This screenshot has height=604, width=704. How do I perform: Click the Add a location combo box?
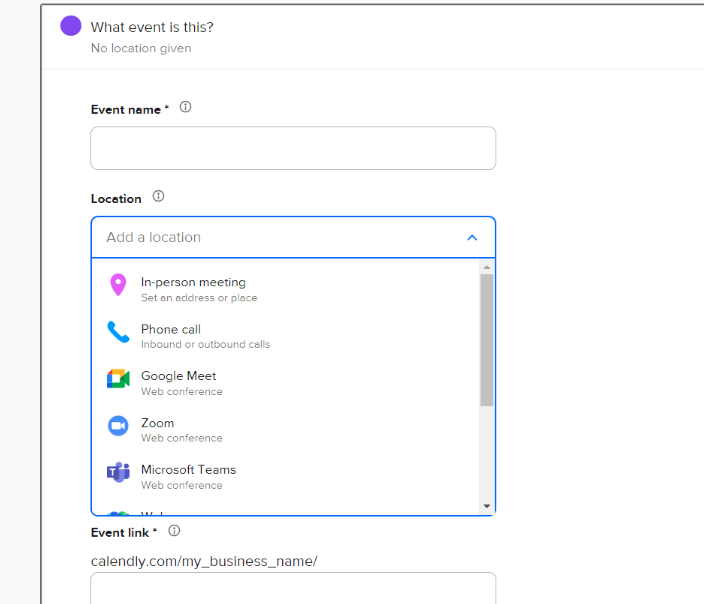point(280,238)
